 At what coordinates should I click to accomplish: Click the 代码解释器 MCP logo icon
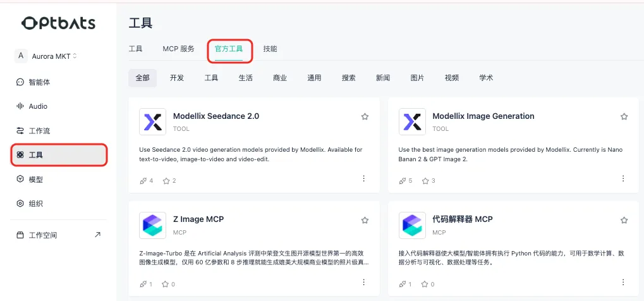pos(412,225)
